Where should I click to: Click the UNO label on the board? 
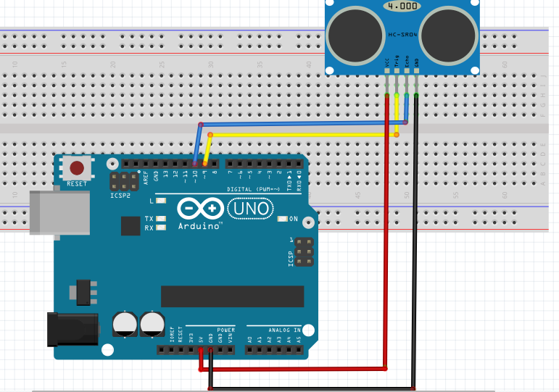click(251, 209)
